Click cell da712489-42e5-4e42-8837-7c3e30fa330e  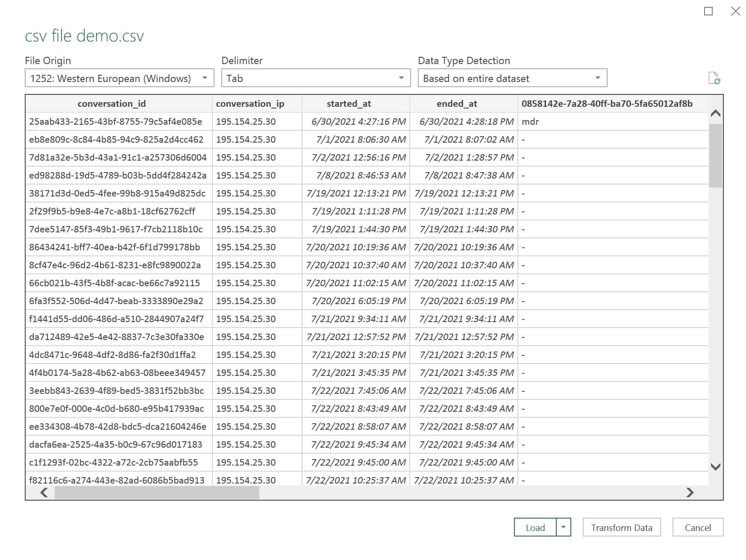click(x=119, y=337)
